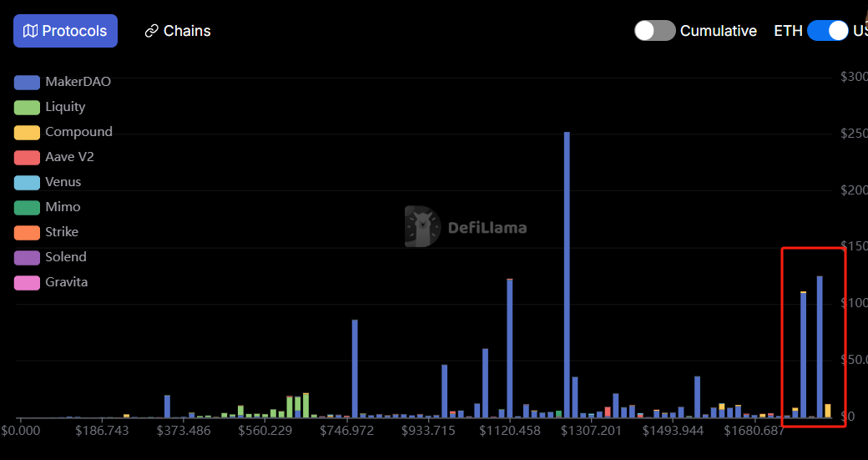Click the map icon on Protocols button
Image resolution: width=868 pixels, height=460 pixels.
pyautogui.click(x=30, y=31)
